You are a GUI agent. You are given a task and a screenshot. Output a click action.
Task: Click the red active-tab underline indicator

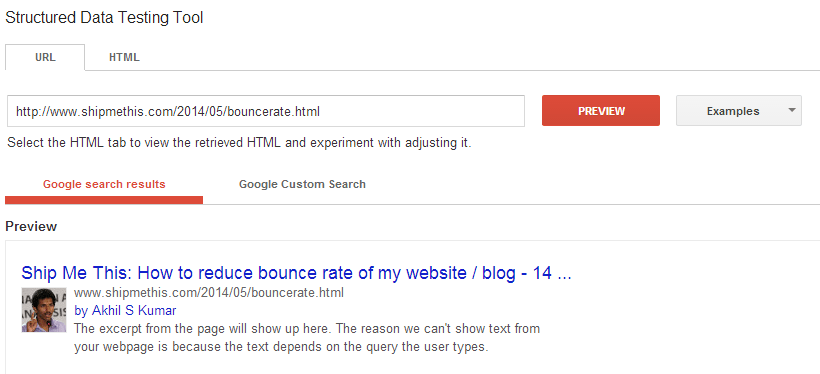pyautogui.click(x=104, y=200)
